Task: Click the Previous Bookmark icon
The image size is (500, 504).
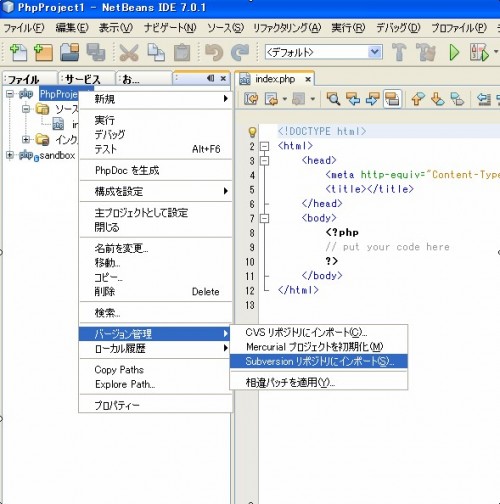Action: [x=418, y=99]
